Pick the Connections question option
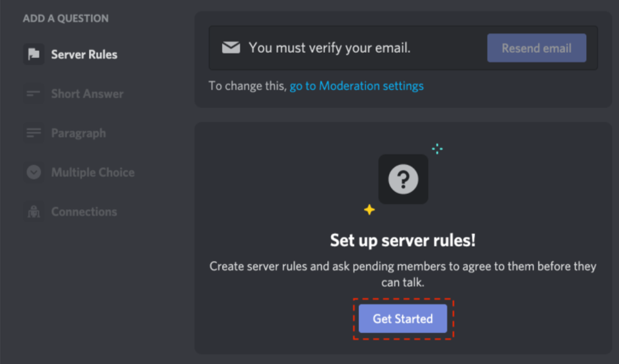619x364 pixels. (x=84, y=212)
